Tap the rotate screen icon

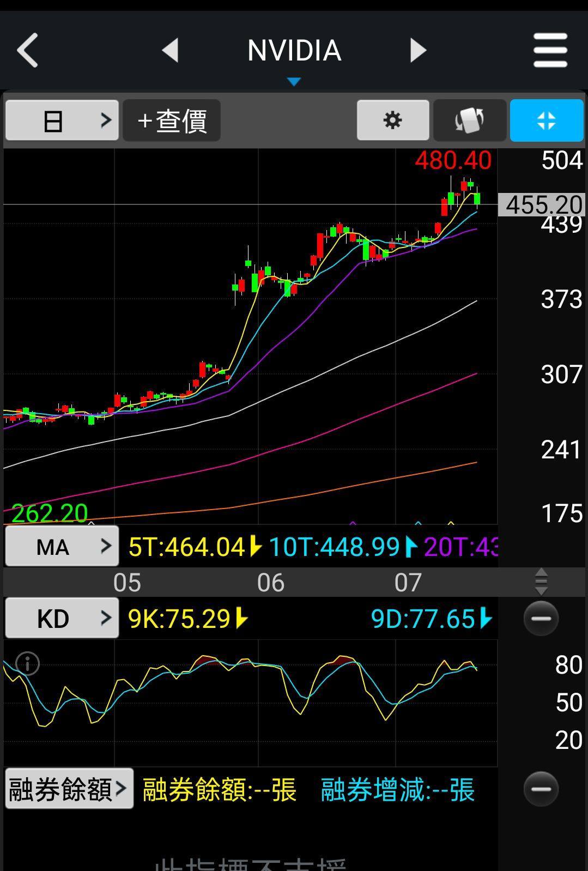tap(469, 120)
